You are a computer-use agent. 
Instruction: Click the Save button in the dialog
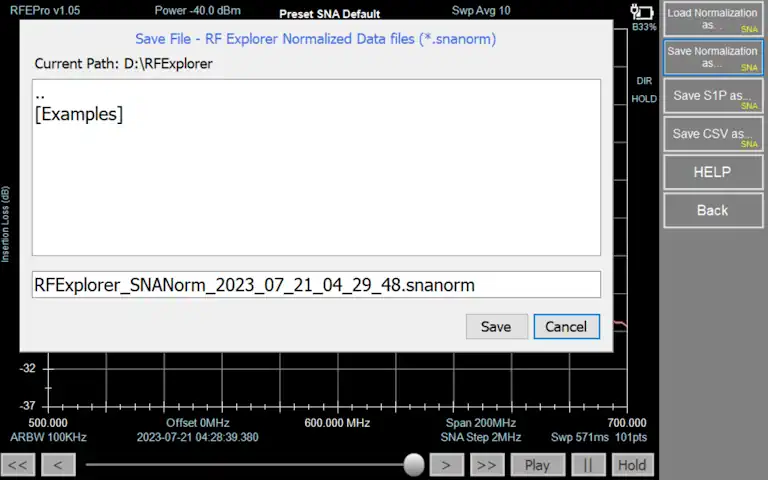click(496, 327)
